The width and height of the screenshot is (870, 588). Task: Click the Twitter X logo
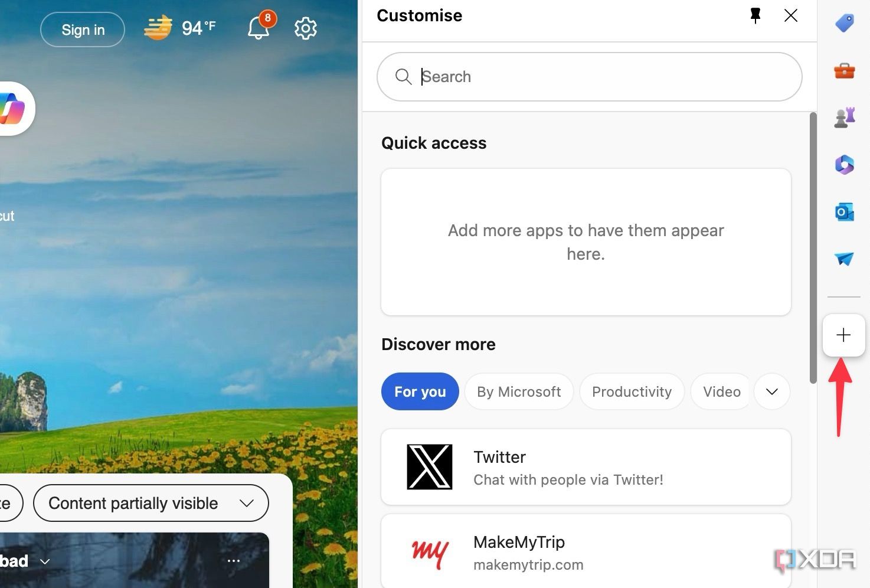tap(430, 467)
